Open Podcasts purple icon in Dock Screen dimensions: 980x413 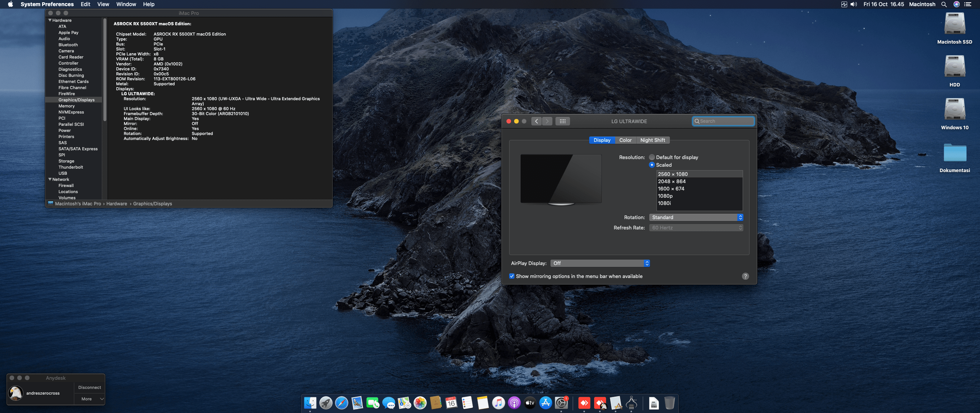point(514,403)
